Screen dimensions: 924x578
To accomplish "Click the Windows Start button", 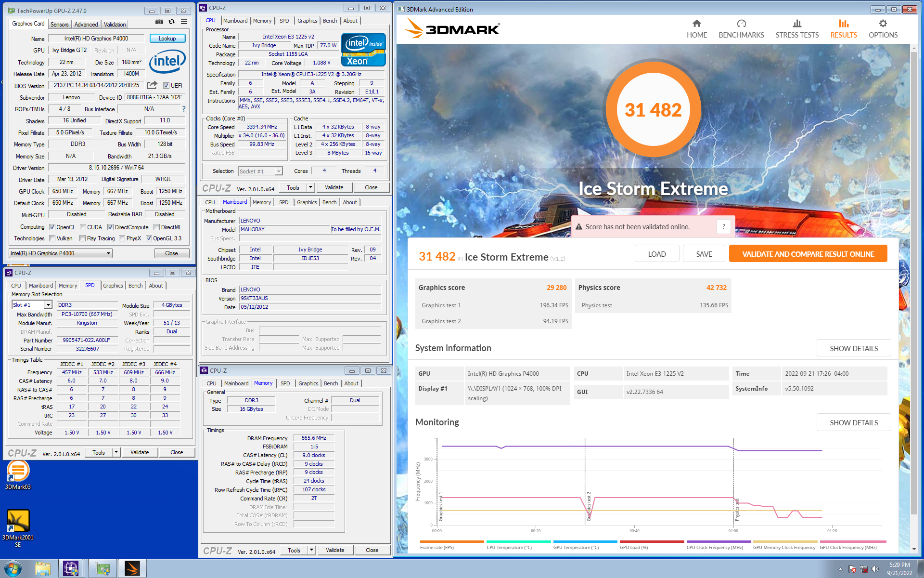I will tap(13, 568).
